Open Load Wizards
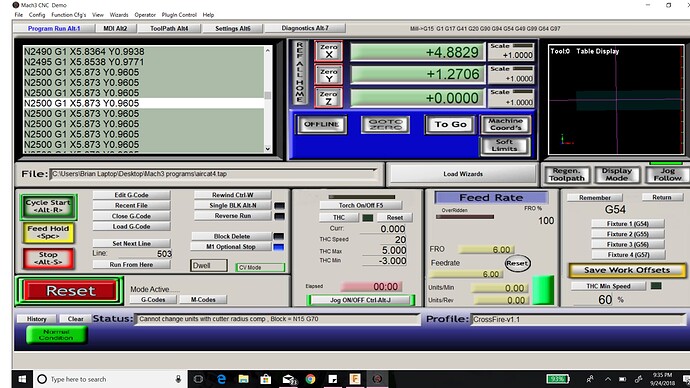Screen dimensions: 690x388 pyautogui.click(x=463, y=174)
